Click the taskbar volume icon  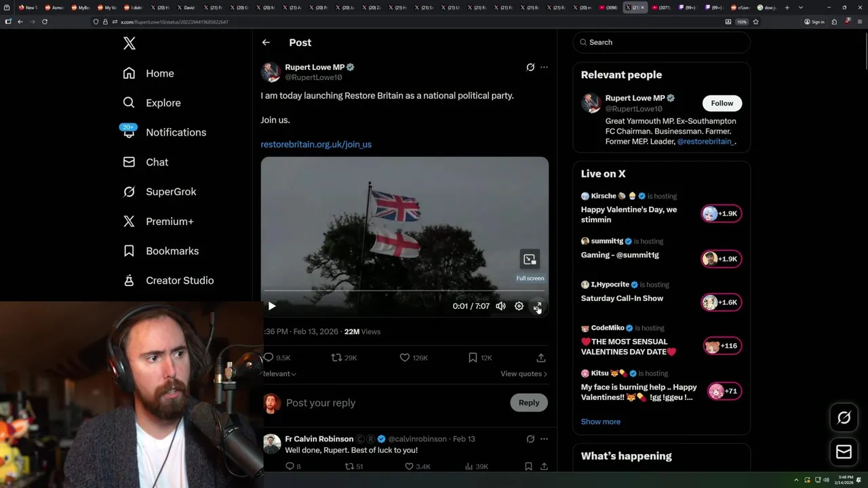(826, 480)
